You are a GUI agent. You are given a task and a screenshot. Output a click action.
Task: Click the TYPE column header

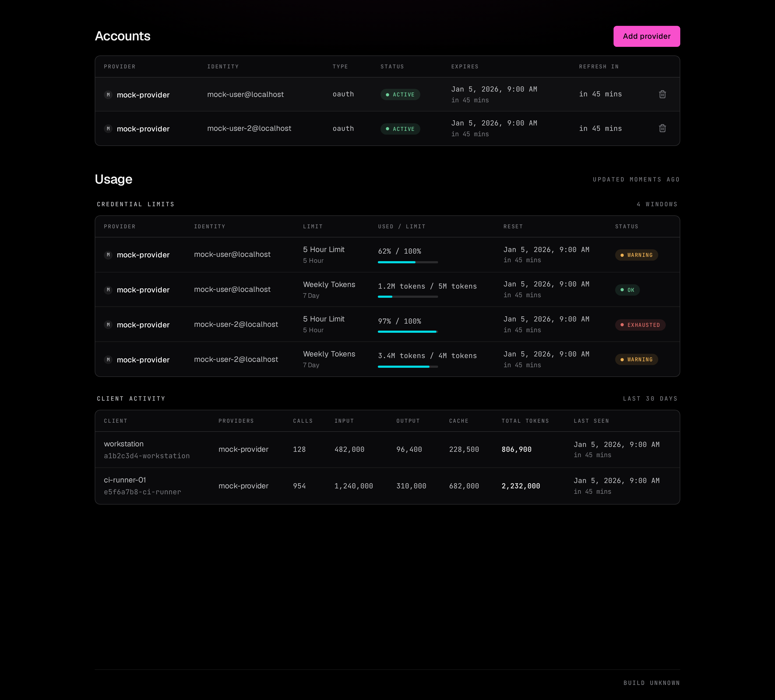[x=340, y=66]
